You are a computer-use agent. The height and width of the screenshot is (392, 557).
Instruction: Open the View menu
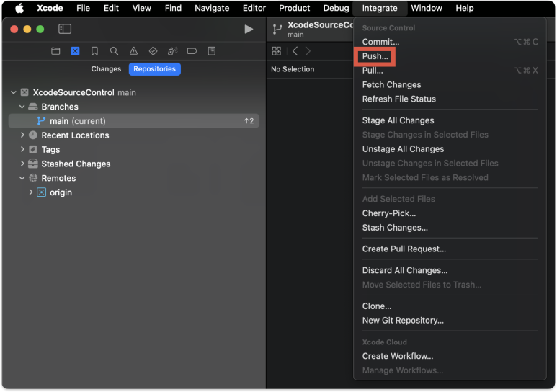(x=142, y=8)
